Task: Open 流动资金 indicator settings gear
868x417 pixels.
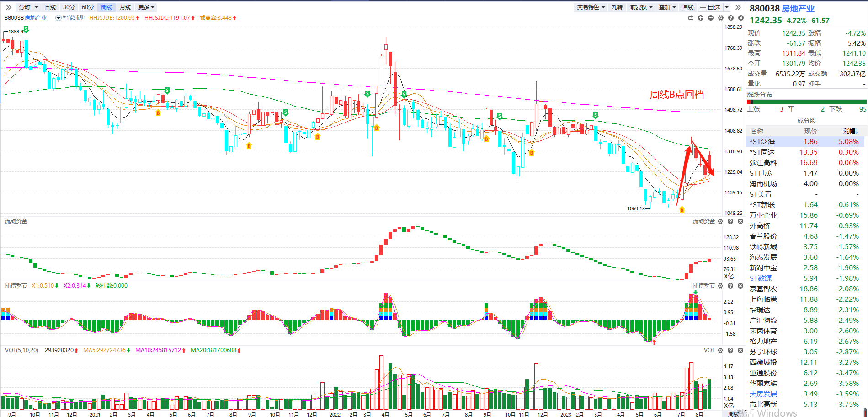Action: tap(720, 221)
